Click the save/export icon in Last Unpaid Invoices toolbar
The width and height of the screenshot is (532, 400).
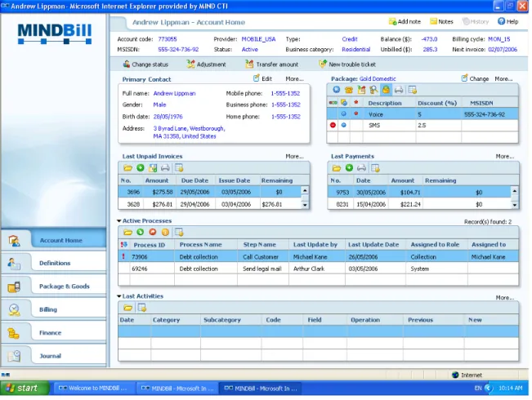point(153,168)
